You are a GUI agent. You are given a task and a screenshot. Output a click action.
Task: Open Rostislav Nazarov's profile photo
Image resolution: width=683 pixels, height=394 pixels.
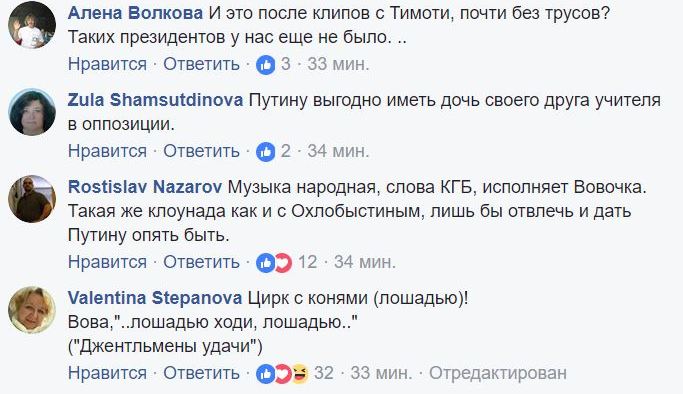[32, 199]
